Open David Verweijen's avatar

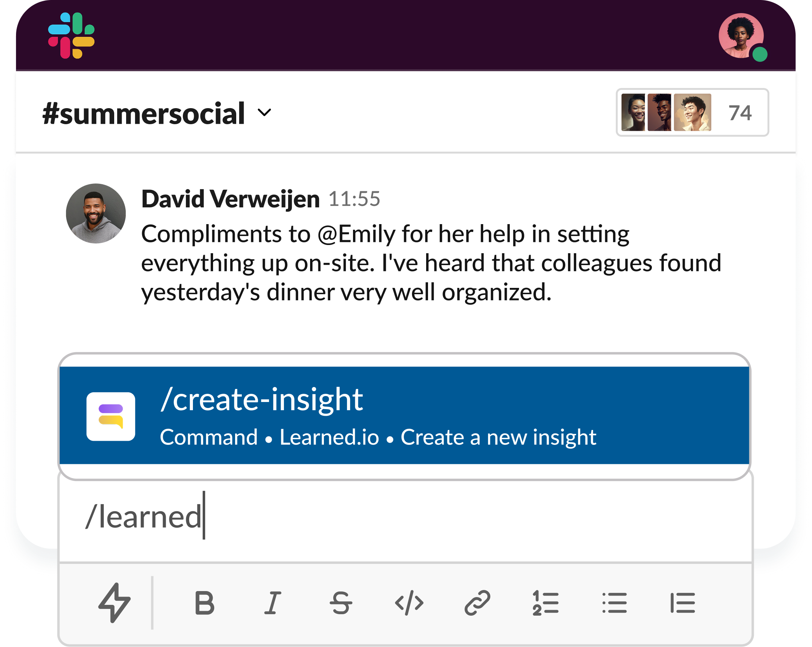(x=96, y=213)
